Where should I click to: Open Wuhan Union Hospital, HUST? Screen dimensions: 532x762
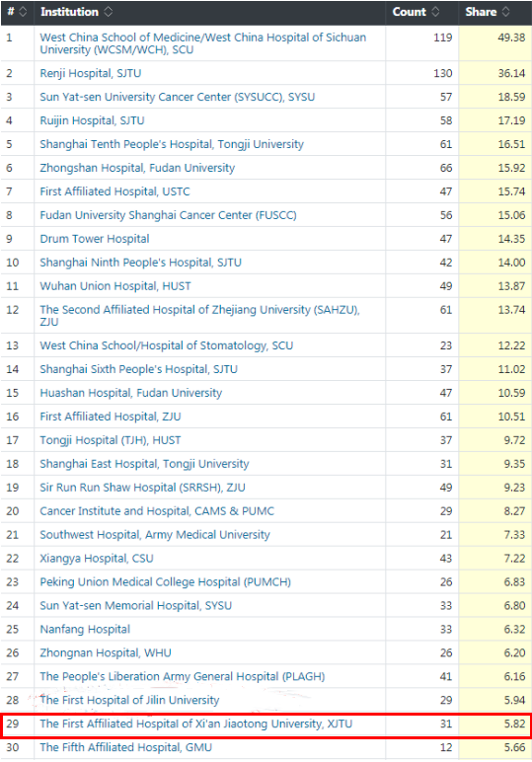pyautogui.click(x=115, y=286)
